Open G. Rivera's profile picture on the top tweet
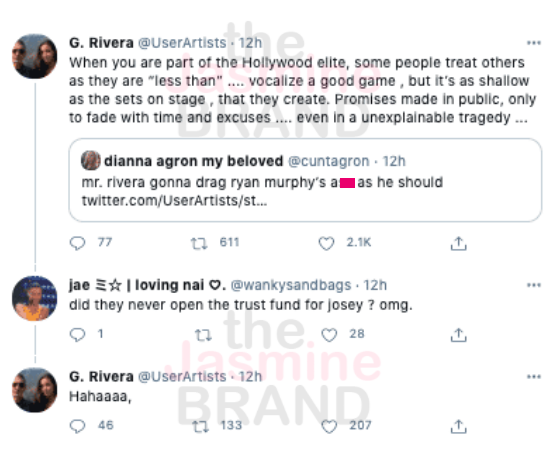The height and width of the screenshot is (458, 552). [34, 56]
